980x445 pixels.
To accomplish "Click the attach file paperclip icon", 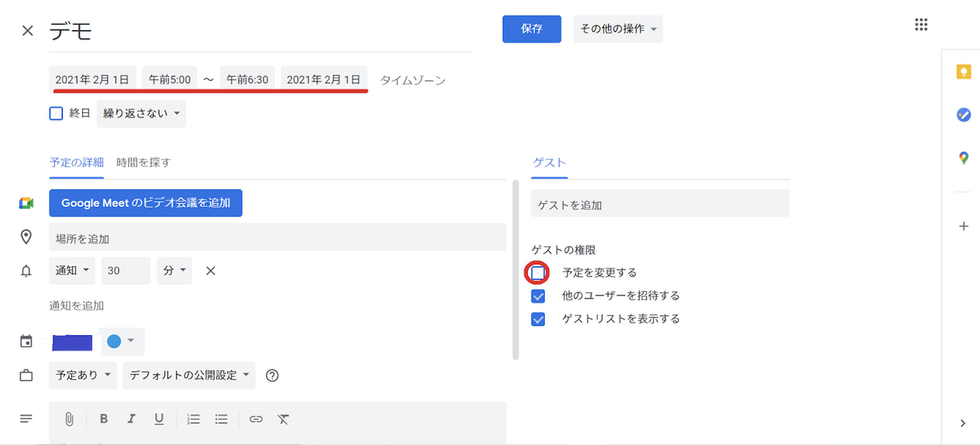I will pos(69,419).
